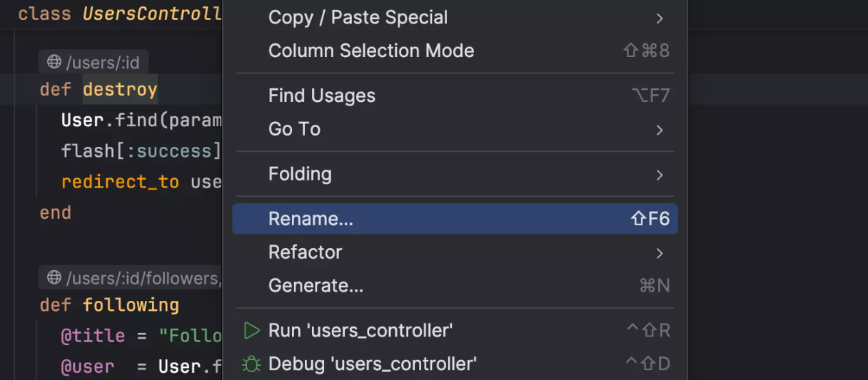868x380 pixels.
Task: Click the UsersController class name
Action: coord(151,14)
